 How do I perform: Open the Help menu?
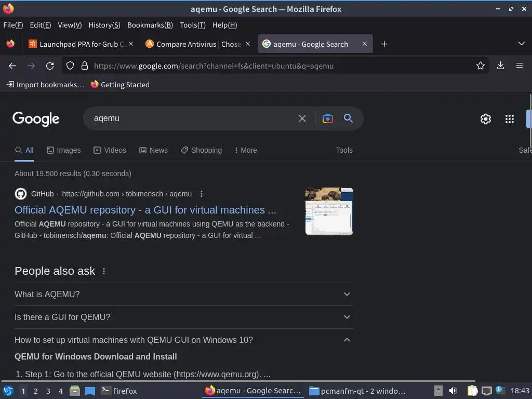point(224,25)
